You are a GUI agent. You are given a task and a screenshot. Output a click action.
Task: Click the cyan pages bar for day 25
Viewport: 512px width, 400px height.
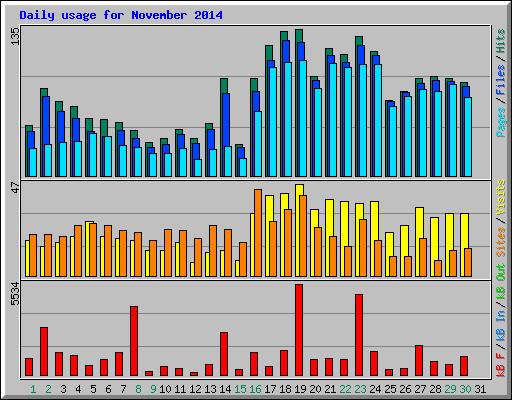(x=393, y=141)
